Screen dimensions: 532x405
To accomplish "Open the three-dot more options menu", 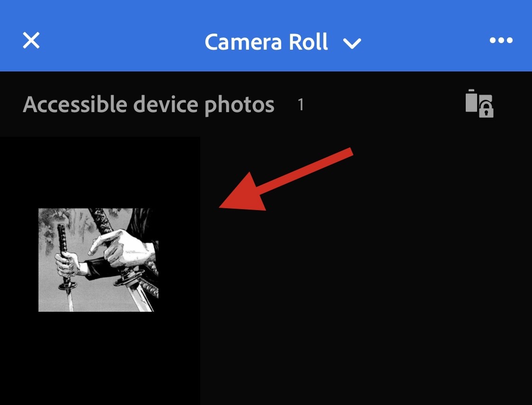I will click(501, 41).
